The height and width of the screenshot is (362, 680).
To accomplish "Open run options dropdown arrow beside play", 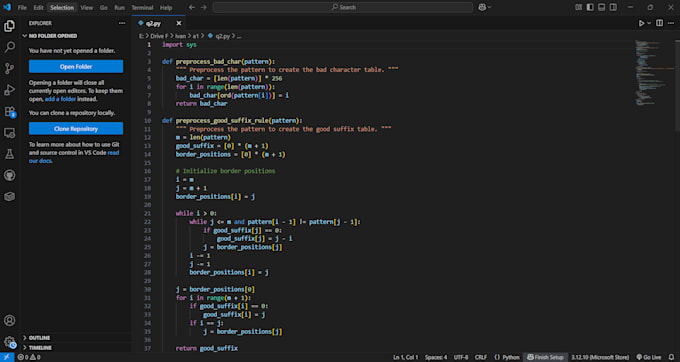I will pos(649,23).
